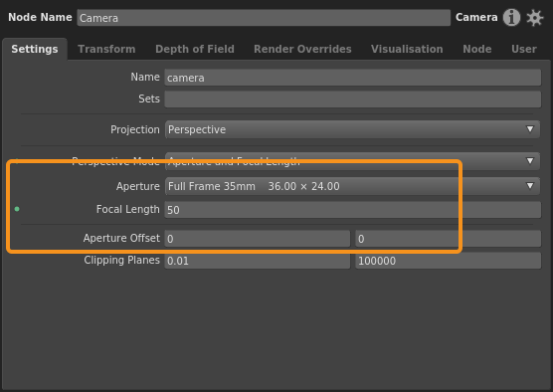Click the near Clipping Planes field 0.01

point(257,261)
